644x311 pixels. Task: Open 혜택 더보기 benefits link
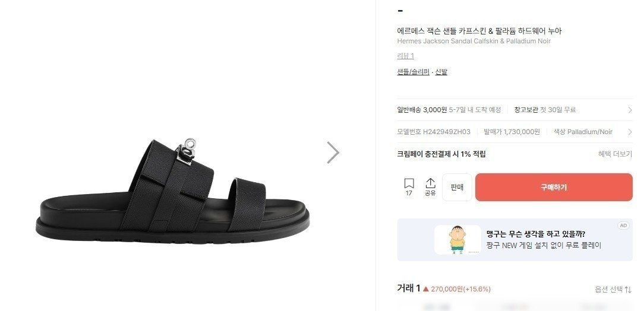(x=615, y=154)
